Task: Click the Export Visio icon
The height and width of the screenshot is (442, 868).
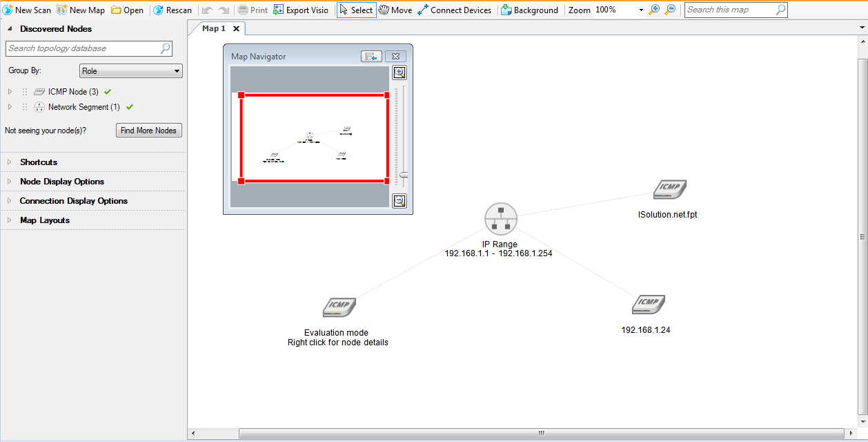Action: (279, 10)
